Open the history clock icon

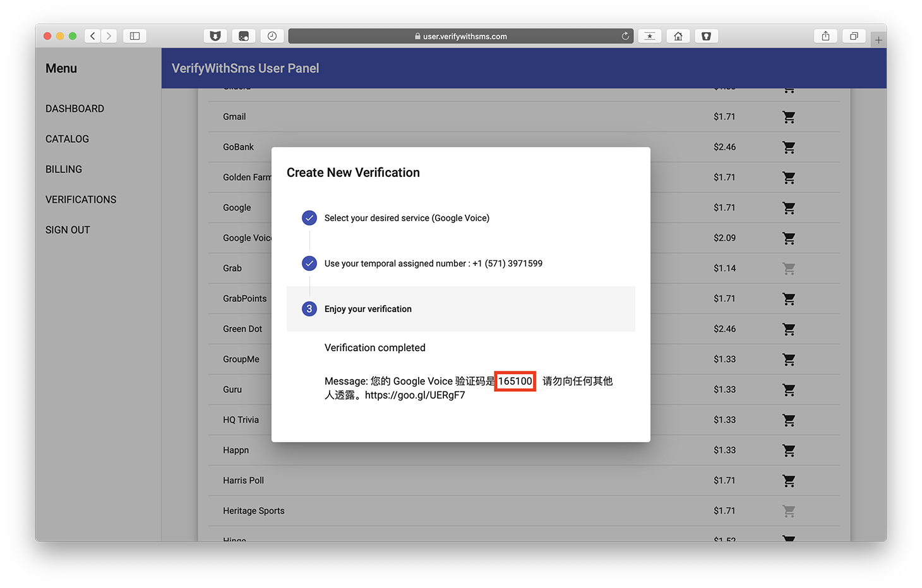[x=272, y=36]
